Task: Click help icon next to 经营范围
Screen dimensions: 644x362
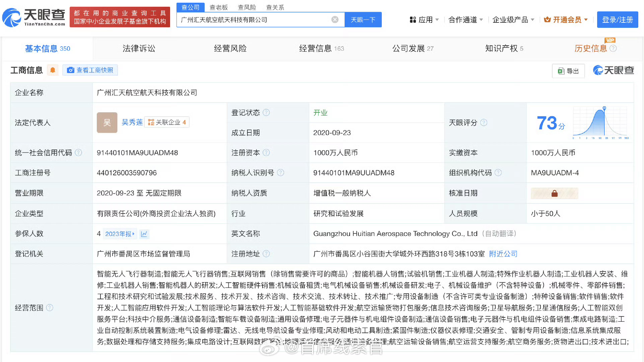Action: pyautogui.click(x=50, y=308)
